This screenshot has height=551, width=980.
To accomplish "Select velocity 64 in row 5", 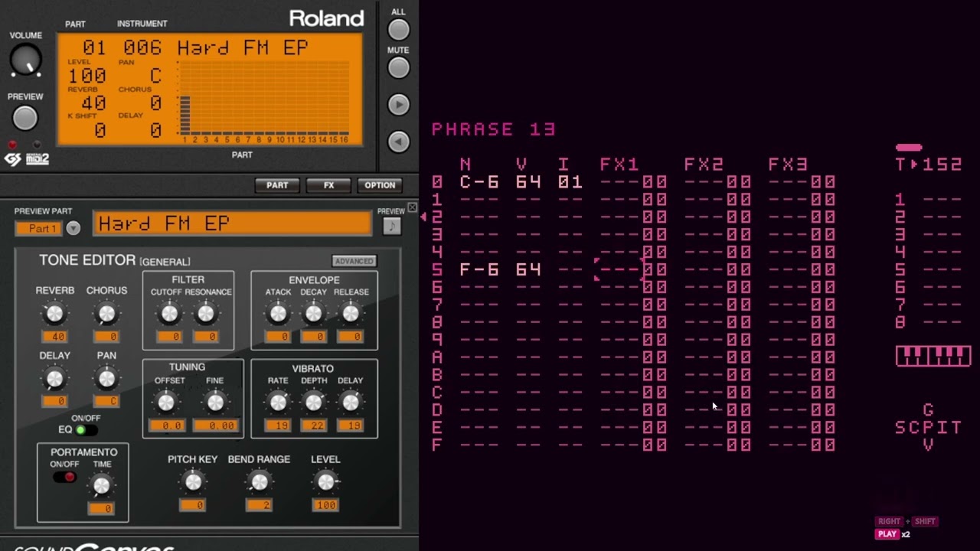I will pos(528,269).
